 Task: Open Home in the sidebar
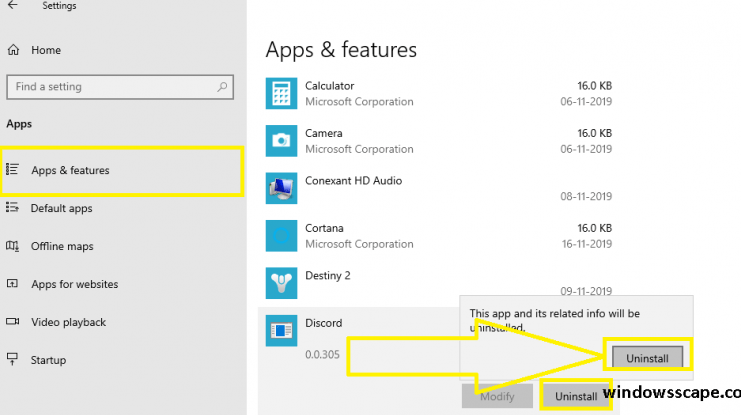46,50
